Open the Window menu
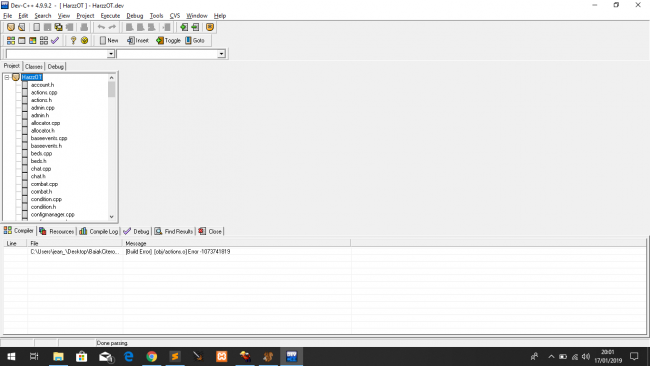 (x=196, y=16)
